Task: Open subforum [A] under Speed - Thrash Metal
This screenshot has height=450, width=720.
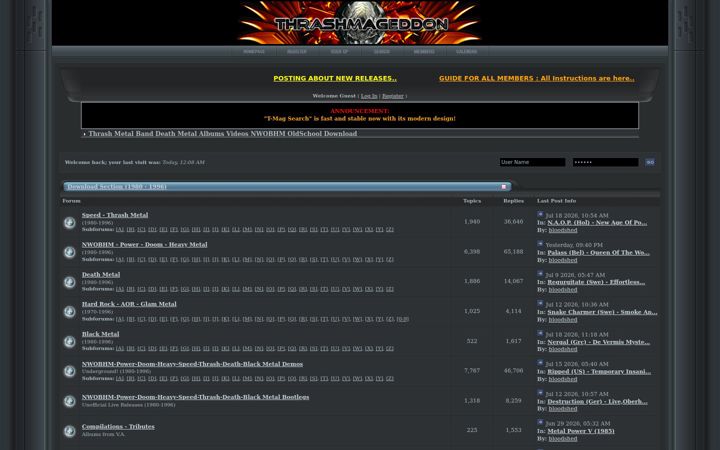Action: tap(120, 230)
